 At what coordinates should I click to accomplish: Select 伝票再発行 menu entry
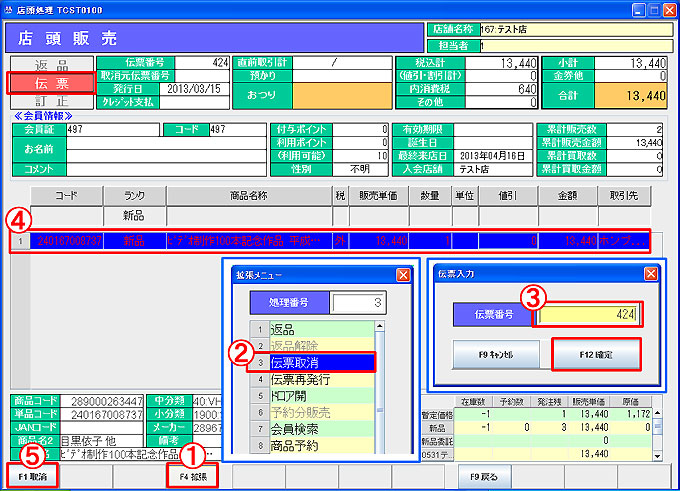pyautogui.click(x=310, y=381)
